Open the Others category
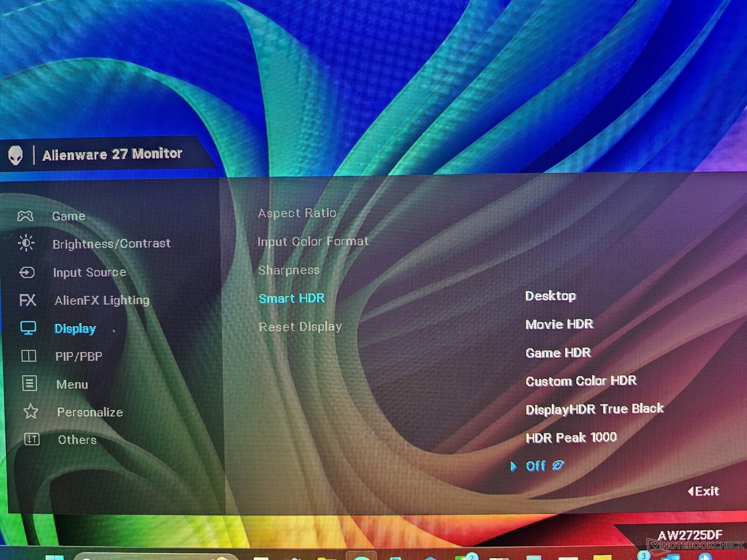Screen dimensions: 747x560 tap(78, 440)
